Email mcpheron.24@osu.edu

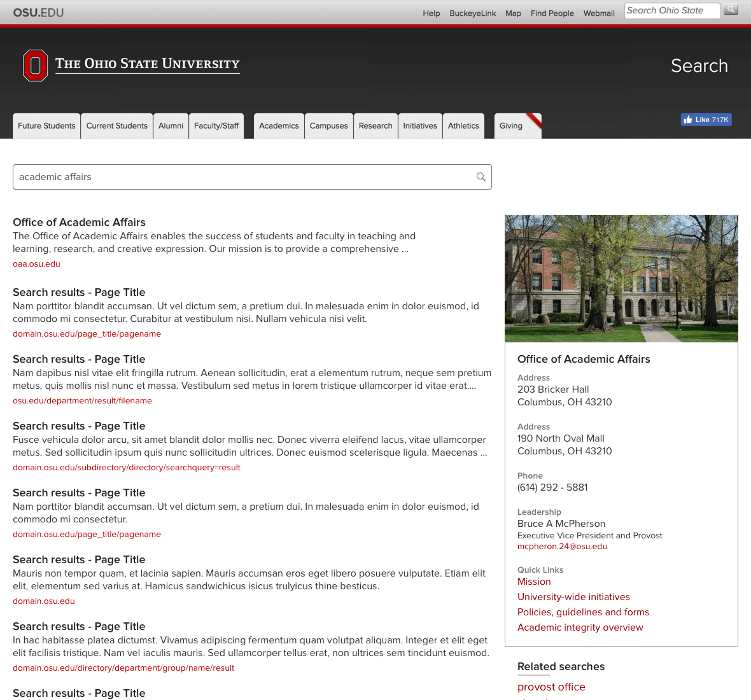562,546
